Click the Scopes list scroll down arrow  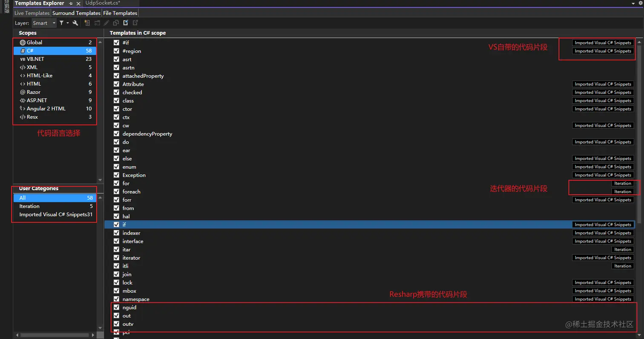(x=101, y=180)
